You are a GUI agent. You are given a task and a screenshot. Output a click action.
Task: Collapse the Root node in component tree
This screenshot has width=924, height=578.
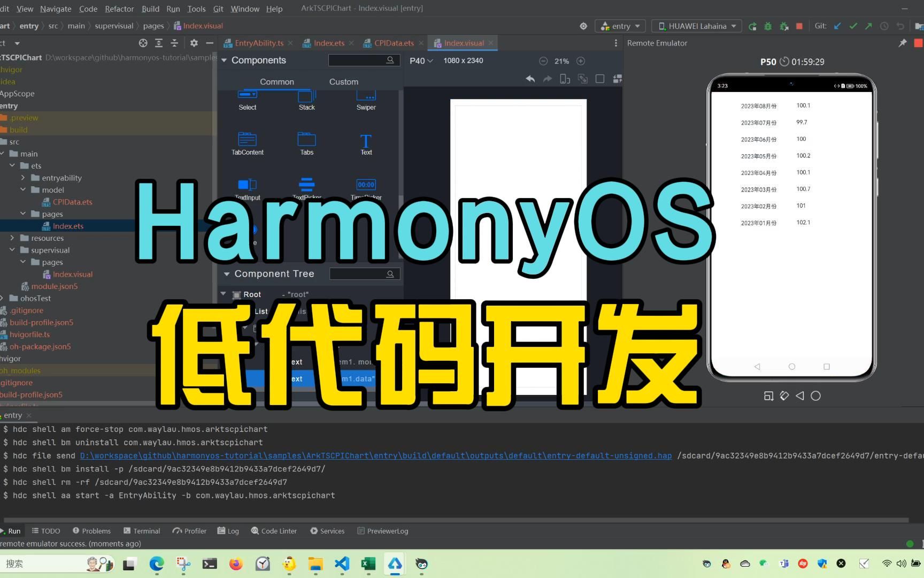224,294
